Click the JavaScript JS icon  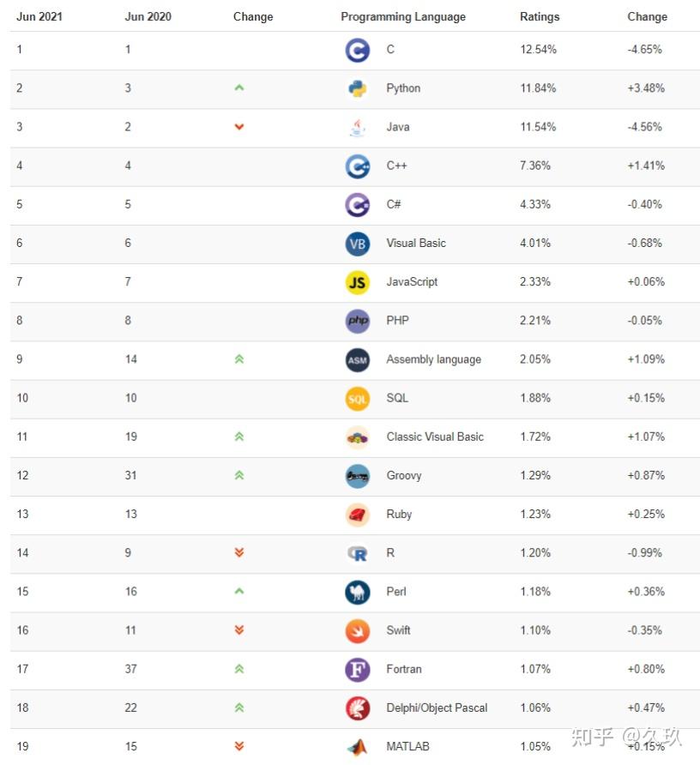tap(357, 282)
